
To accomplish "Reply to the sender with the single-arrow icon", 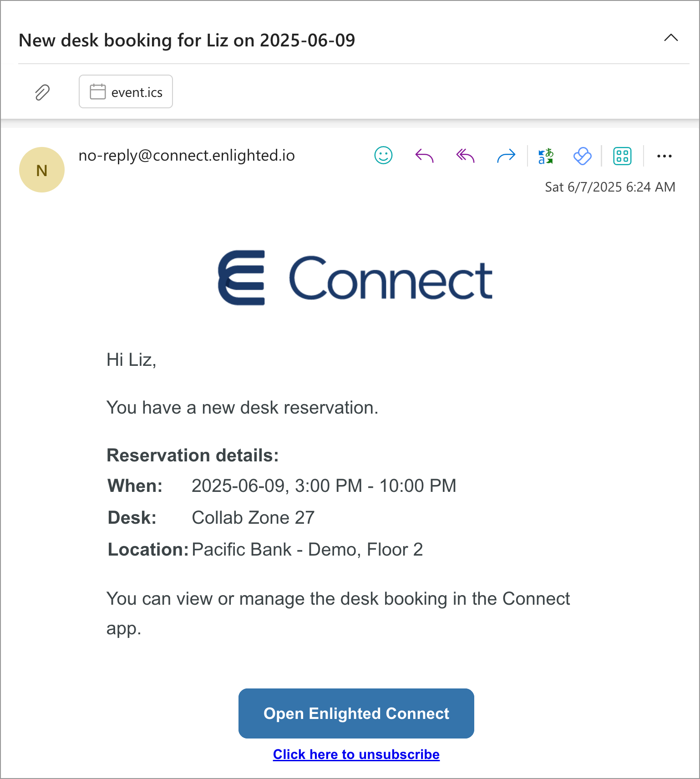I will coord(424,156).
